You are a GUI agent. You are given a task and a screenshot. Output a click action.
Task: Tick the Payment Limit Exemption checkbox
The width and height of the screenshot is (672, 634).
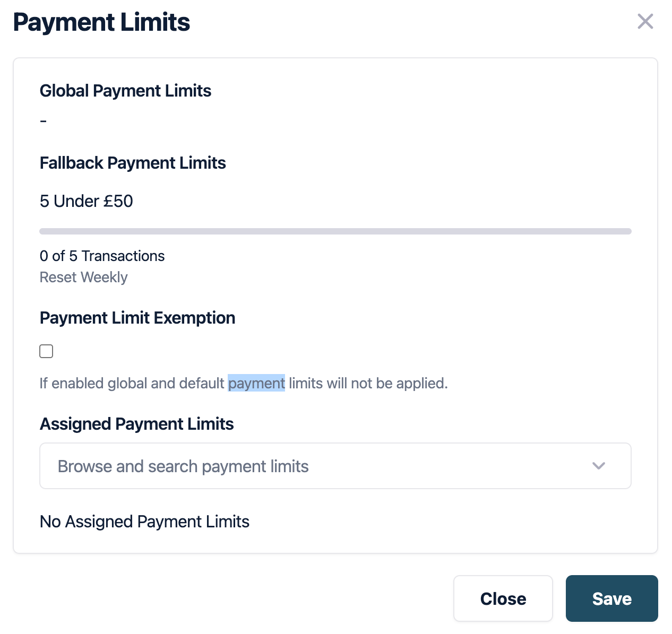(x=46, y=351)
